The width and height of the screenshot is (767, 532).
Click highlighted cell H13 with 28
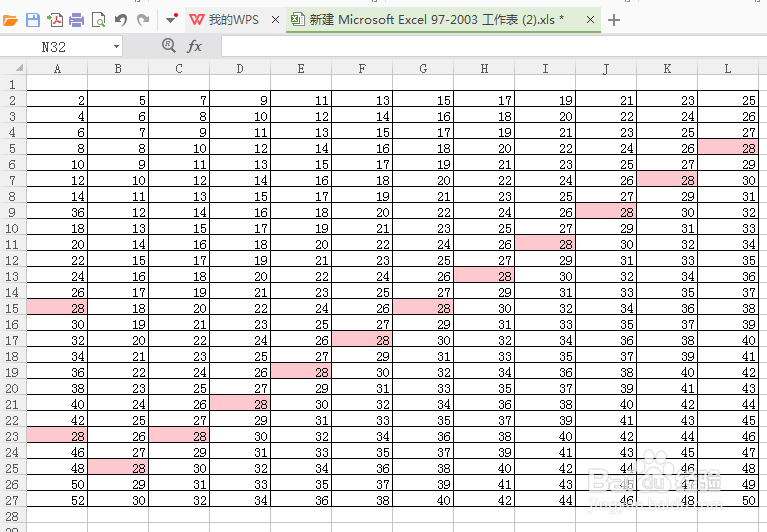coord(484,276)
